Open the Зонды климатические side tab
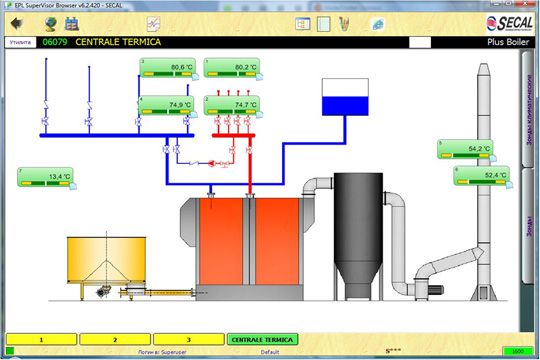 (x=528, y=110)
